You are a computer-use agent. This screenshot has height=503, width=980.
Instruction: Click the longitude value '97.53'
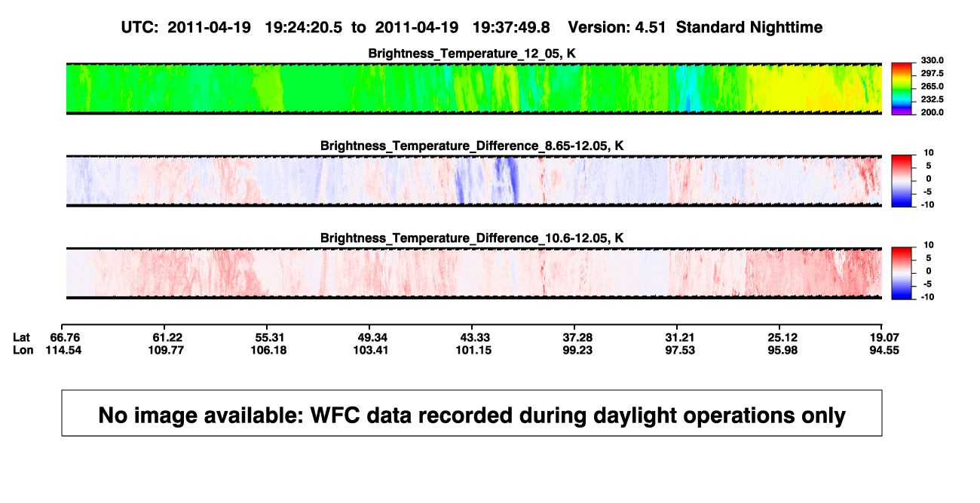point(678,350)
